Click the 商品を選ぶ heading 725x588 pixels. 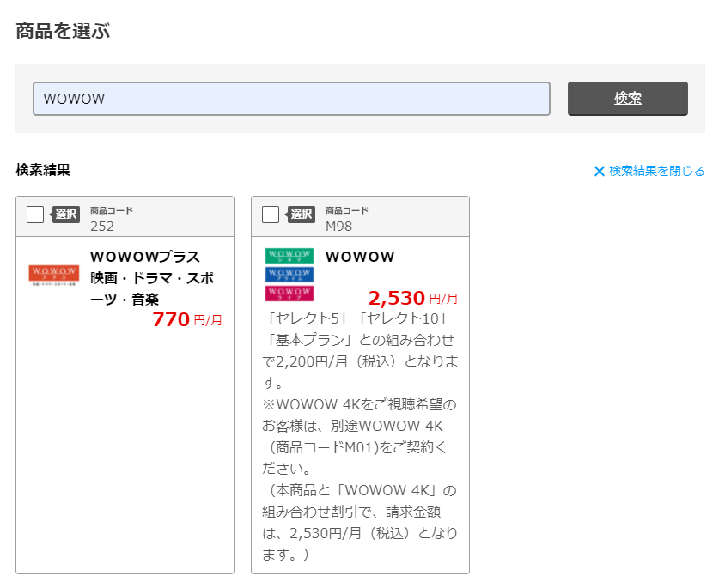63,31
